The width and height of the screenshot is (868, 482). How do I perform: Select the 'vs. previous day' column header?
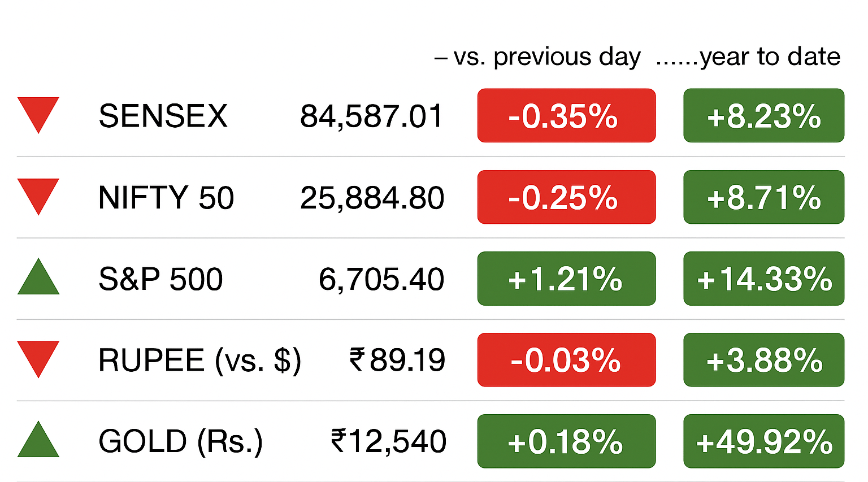coord(546,57)
